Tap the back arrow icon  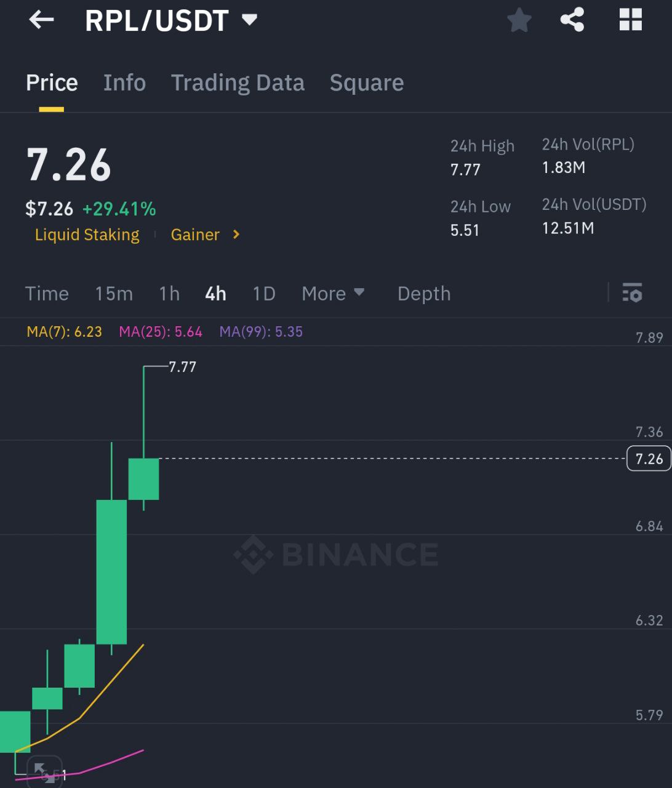[41, 20]
